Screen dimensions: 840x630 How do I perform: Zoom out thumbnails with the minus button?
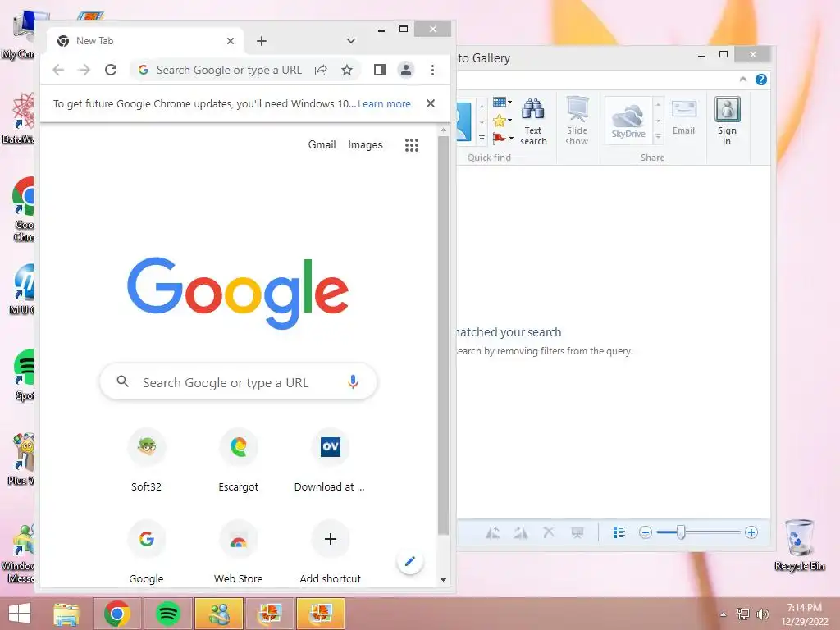646,532
